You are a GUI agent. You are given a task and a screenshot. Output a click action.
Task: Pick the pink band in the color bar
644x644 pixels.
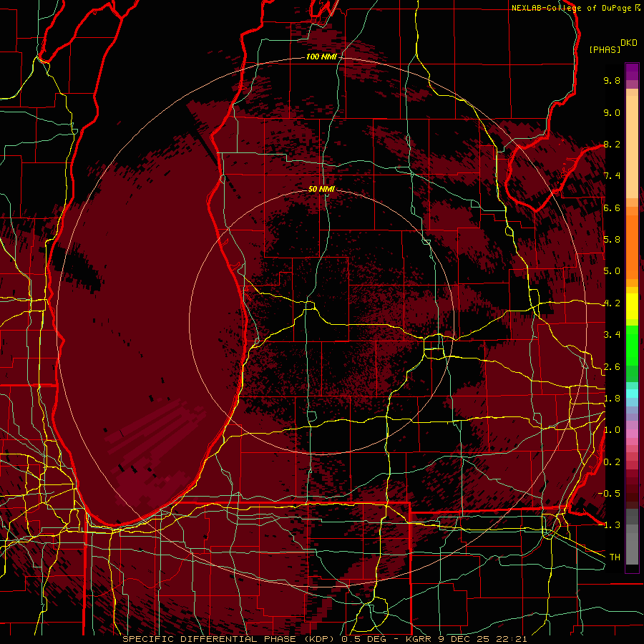tap(632, 434)
